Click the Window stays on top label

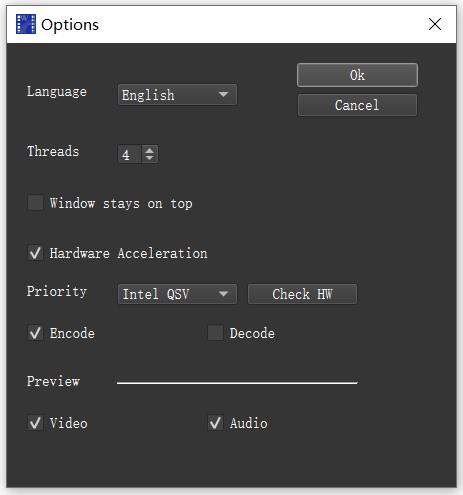click(121, 203)
